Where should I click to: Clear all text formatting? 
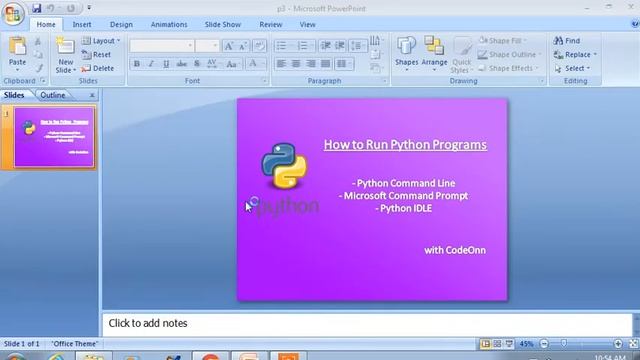259,46
